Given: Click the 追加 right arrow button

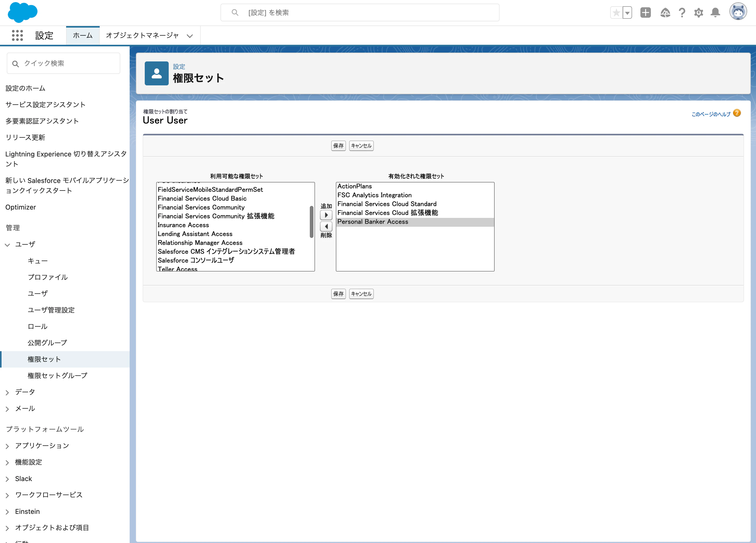Looking at the screenshot, I should 326,215.
